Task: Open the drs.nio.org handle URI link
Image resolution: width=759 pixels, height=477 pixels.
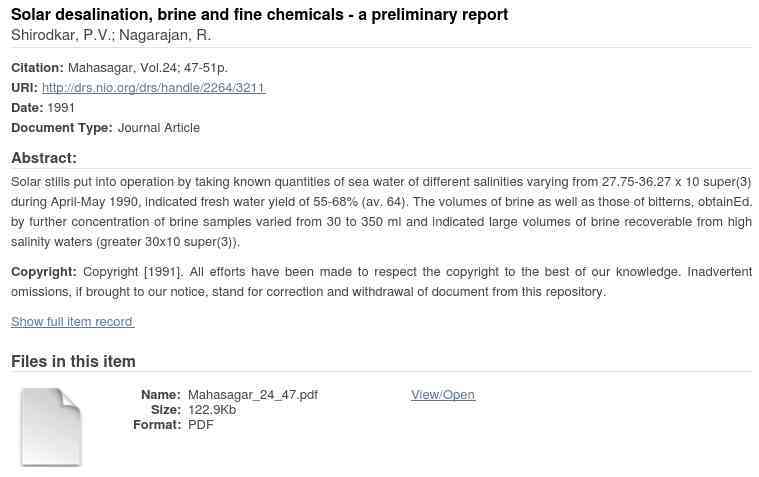Action: coord(154,88)
